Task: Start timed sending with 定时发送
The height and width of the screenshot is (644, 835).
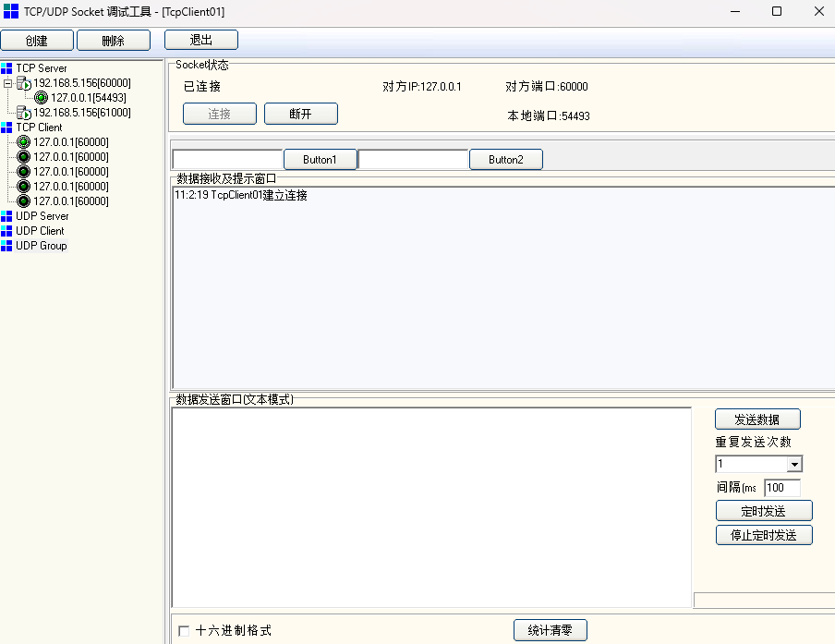Action: coord(764,511)
